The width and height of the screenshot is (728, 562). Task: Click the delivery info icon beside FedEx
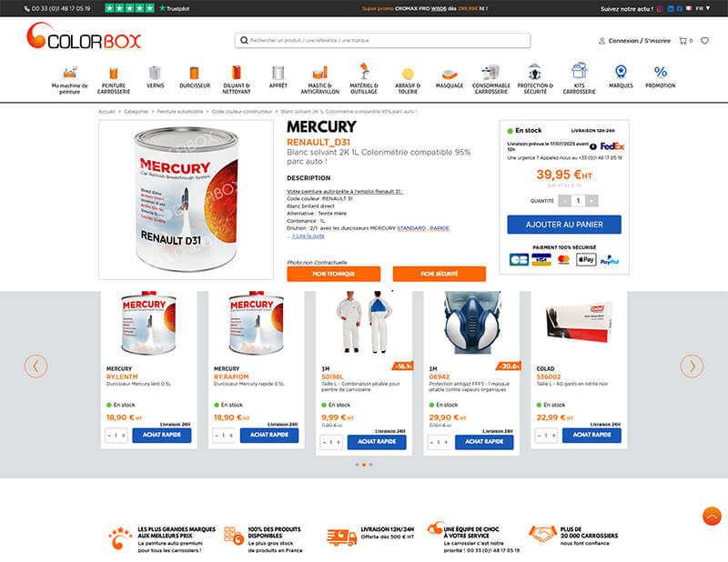593,146
